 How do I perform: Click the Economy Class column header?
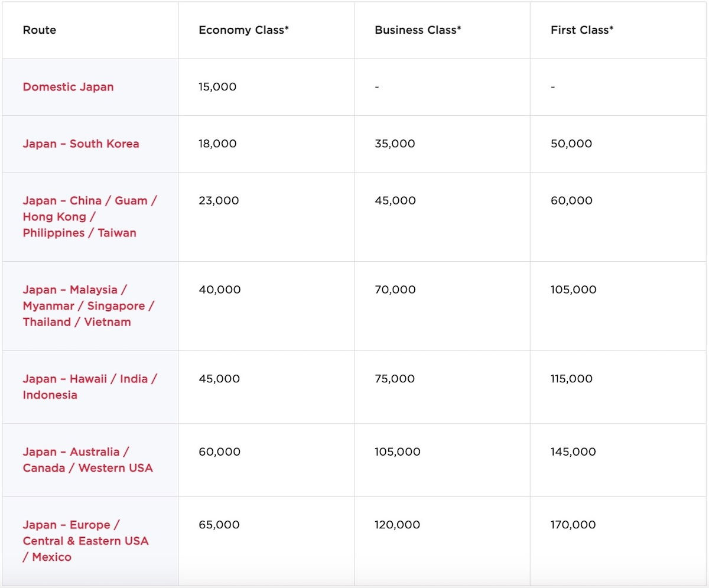click(x=243, y=30)
